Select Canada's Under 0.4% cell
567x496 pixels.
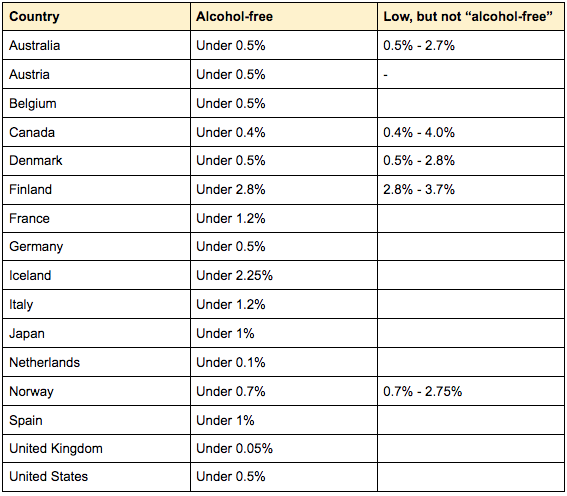point(284,132)
